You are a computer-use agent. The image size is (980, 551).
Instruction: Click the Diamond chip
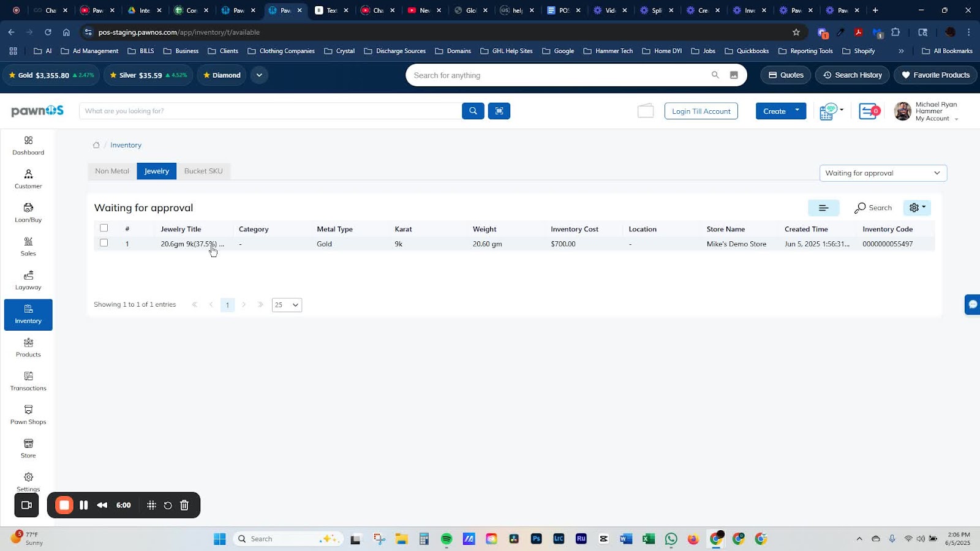coord(222,75)
